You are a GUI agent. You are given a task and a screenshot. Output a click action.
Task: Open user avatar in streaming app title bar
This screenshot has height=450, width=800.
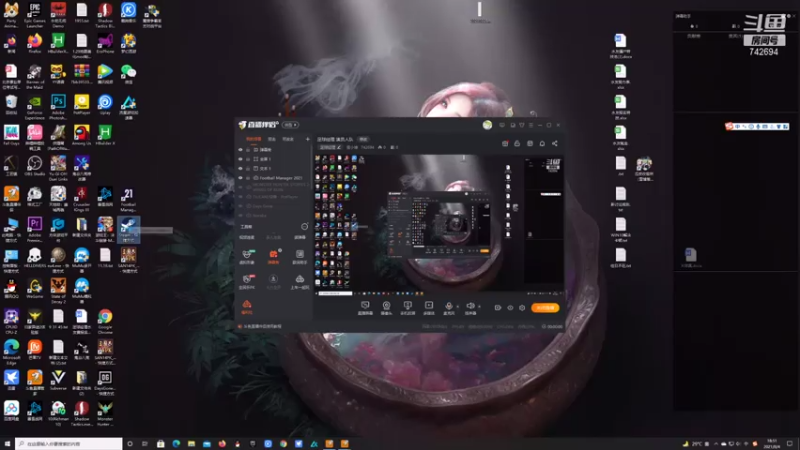pos(487,125)
